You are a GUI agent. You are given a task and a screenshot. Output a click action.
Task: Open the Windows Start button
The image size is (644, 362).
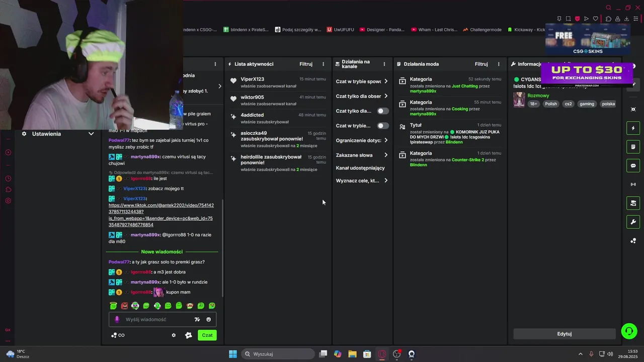(233, 354)
